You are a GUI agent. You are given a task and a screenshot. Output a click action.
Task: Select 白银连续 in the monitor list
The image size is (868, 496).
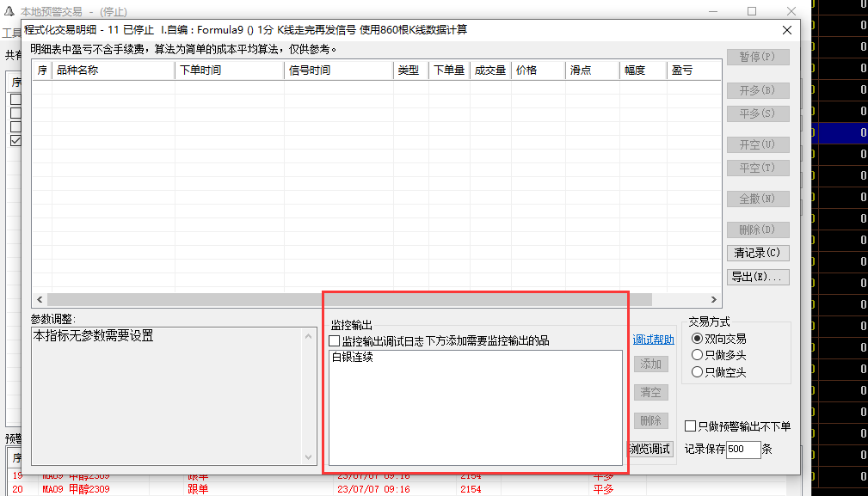353,358
